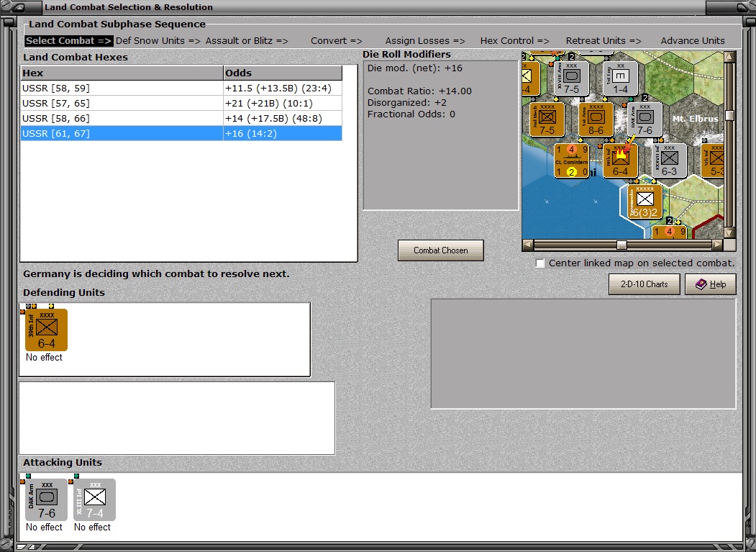Click the XXXVII Inf 6-3 unit on map
Viewport: 756px width, 552px height.
tap(669, 160)
